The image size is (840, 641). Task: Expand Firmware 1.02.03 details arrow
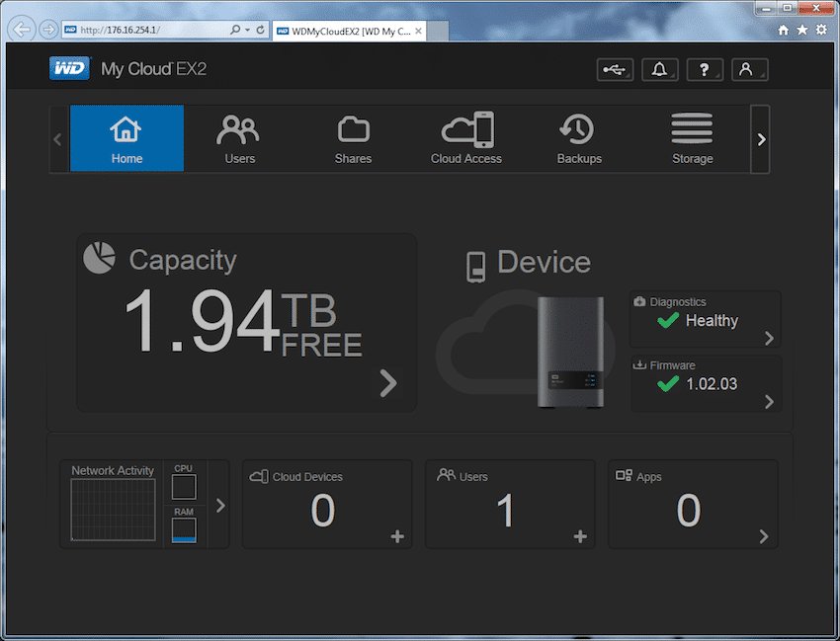click(769, 402)
